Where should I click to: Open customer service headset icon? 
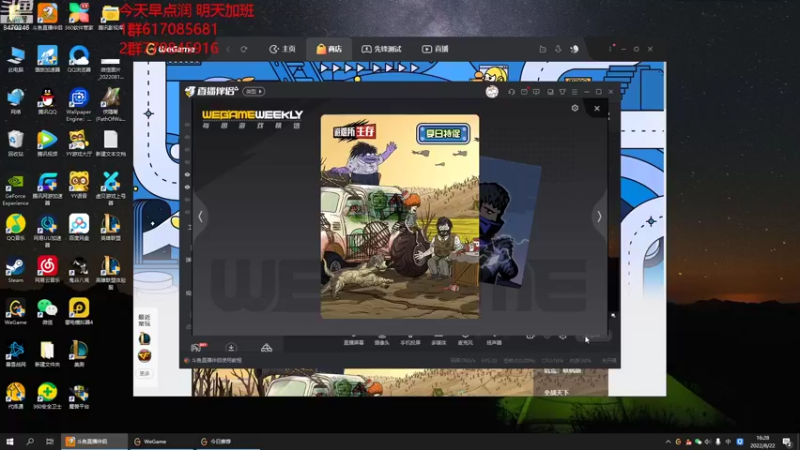(511, 92)
